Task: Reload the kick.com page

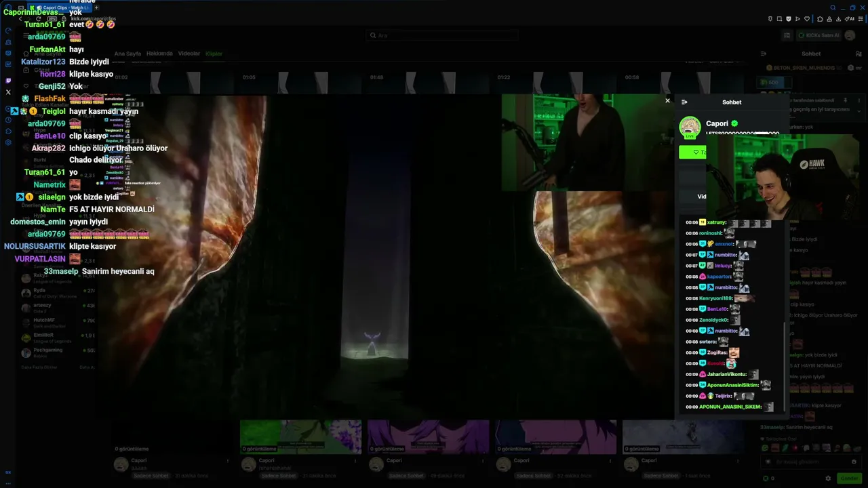Action: pos(39,19)
